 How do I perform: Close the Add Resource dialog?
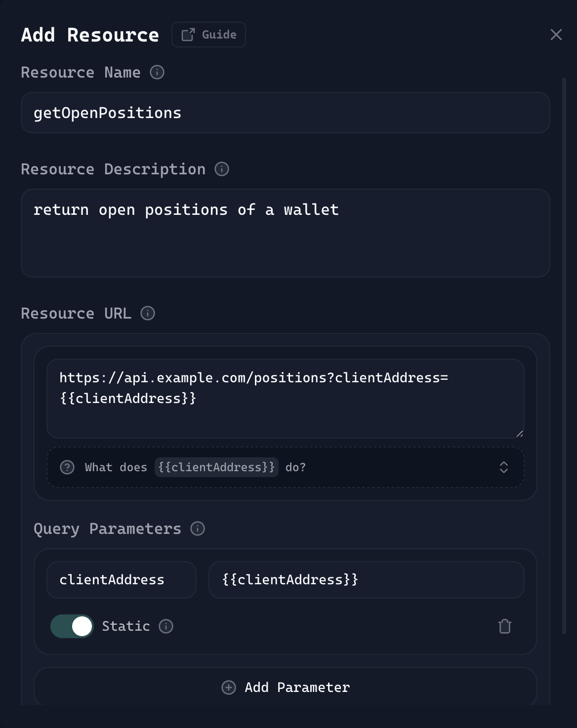(x=556, y=35)
